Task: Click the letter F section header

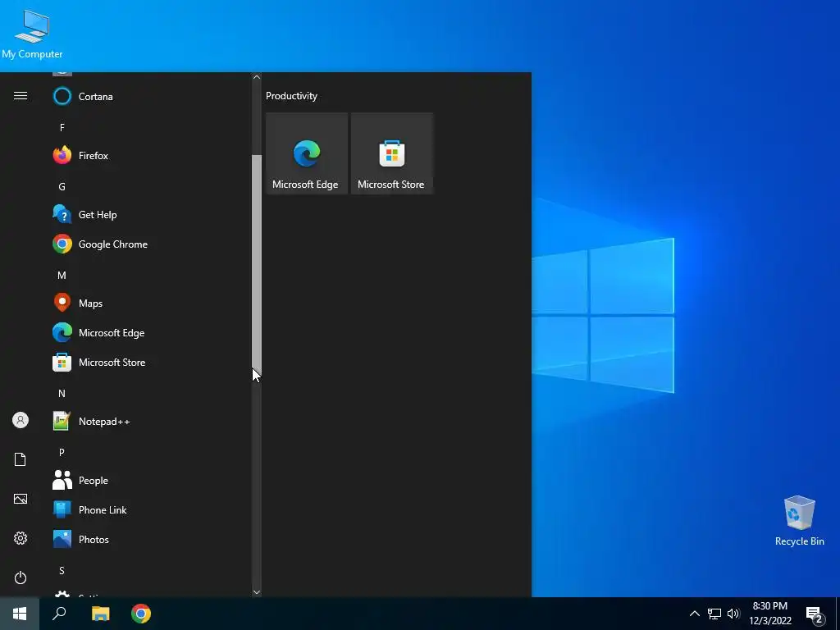Action: (62, 127)
